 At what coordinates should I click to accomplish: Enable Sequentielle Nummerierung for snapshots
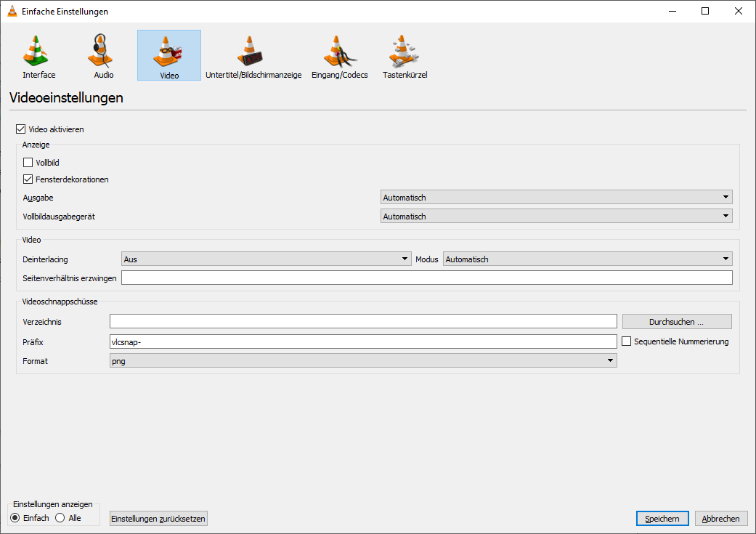pyautogui.click(x=626, y=341)
